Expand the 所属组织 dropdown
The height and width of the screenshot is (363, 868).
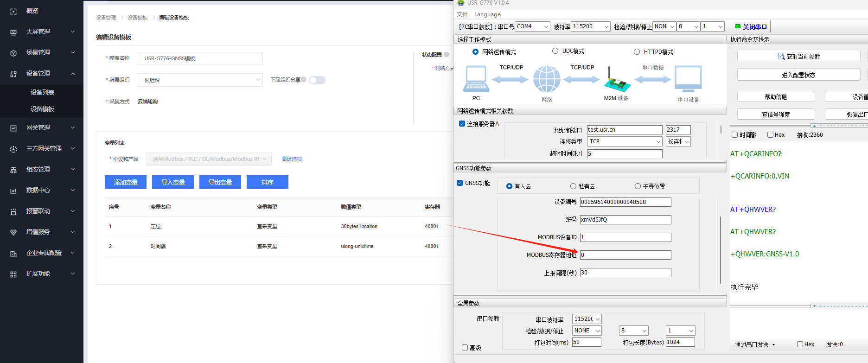point(200,80)
